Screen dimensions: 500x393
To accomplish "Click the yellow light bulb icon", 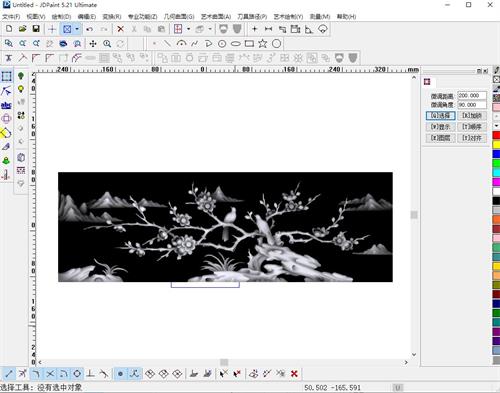I will click(21, 89).
